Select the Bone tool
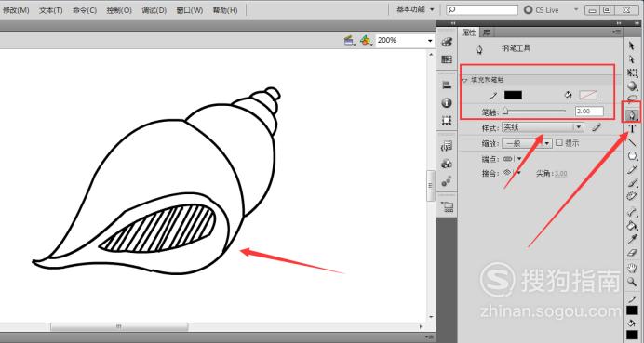This screenshot has width=644, height=343. pos(632,212)
